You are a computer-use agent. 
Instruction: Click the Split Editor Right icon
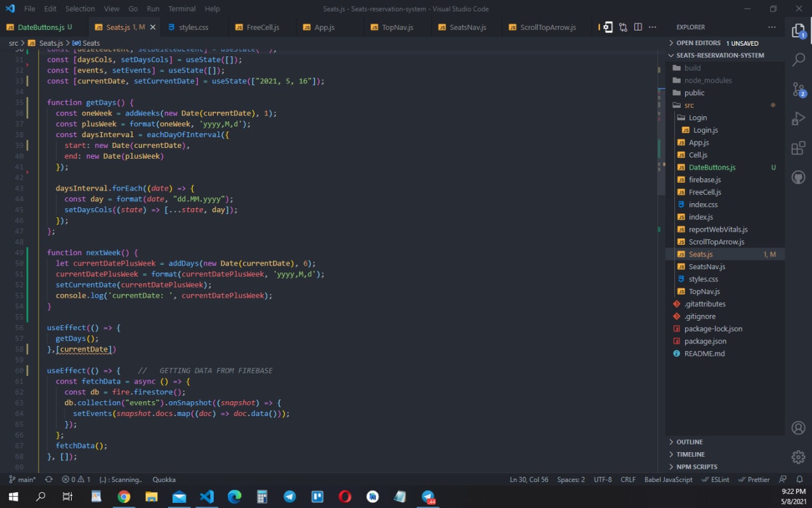[638, 27]
